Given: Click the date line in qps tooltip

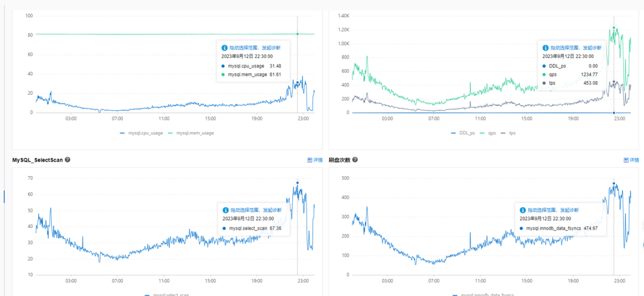Looking at the screenshot, I should (568, 57).
